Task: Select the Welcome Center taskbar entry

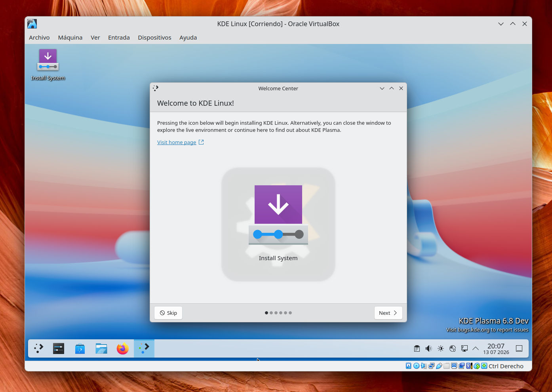Action: click(144, 348)
